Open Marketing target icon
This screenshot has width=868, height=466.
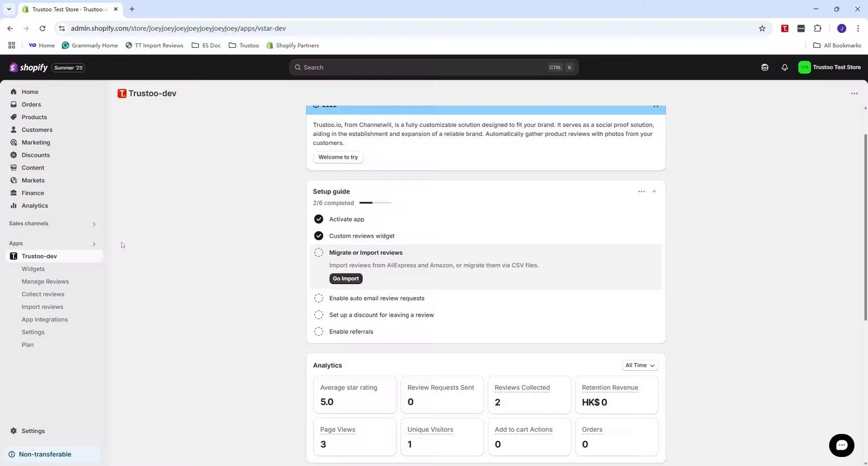pos(13,142)
